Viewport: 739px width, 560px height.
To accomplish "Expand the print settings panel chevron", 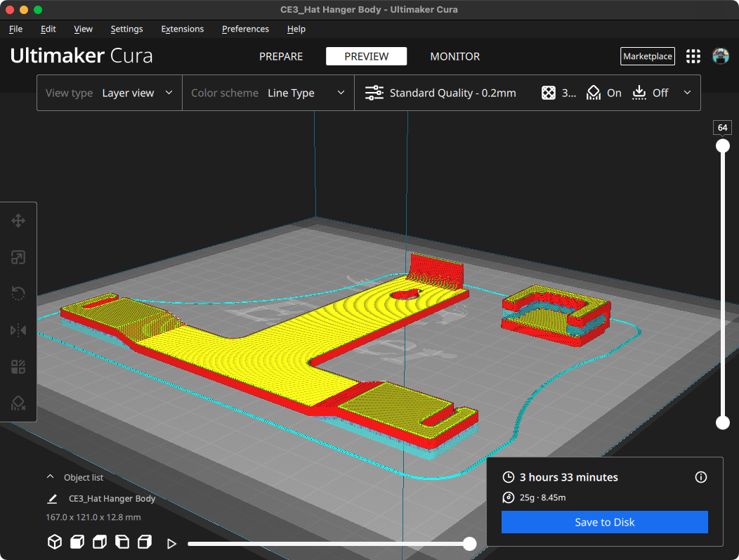I will [x=687, y=92].
